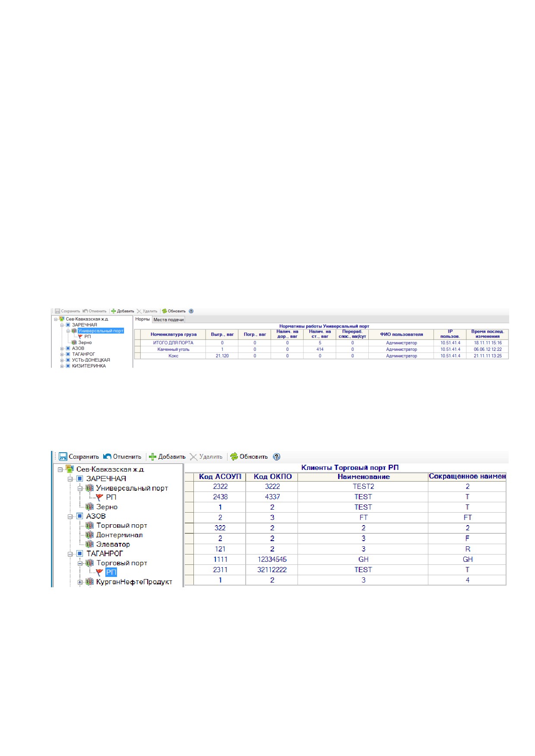Select КурганНефтеПродукт in the tree
The width and height of the screenshot is (535, 756).
click(x=134, y=582)
